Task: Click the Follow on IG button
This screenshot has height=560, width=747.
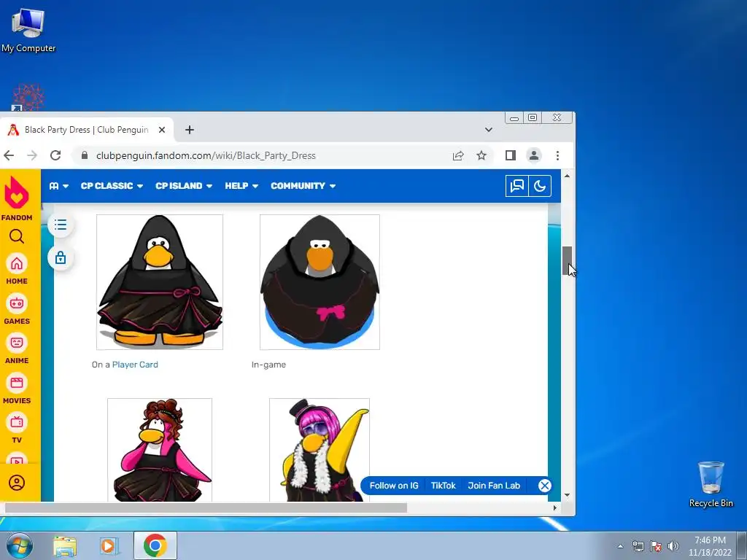Action: (x=394, y=485)
